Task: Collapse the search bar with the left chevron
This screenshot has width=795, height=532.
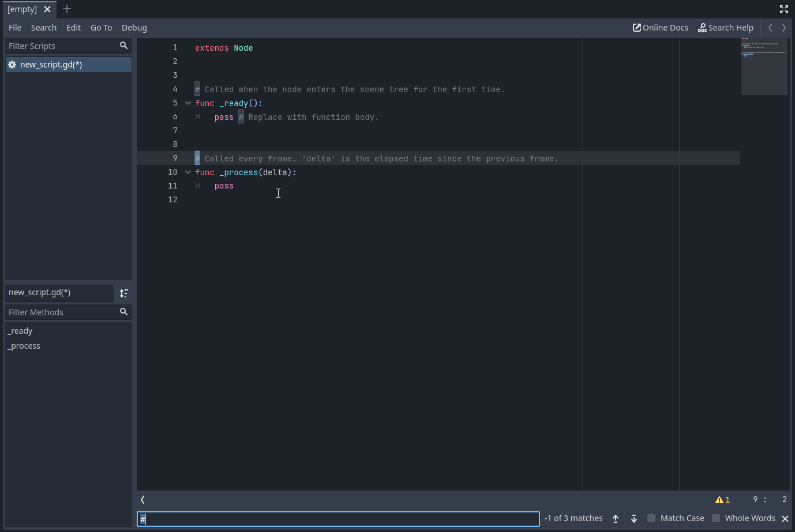Action: [142, 500]
